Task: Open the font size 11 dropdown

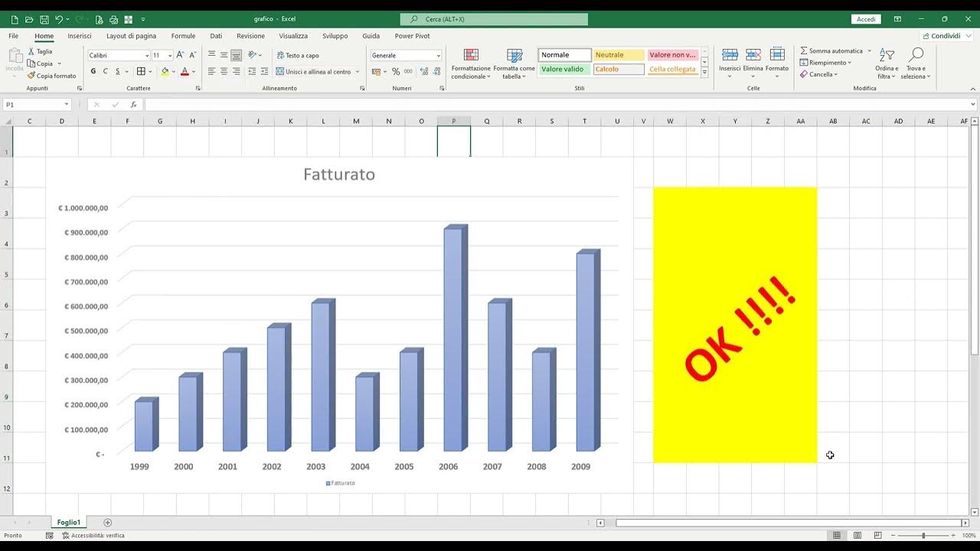Action: [170, 56]
